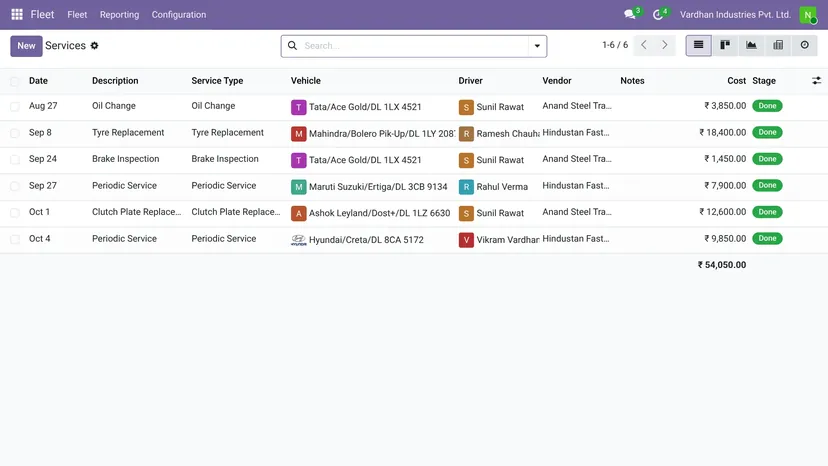
Task: Sort by the Vendor column header
Action: coord(557,81)
